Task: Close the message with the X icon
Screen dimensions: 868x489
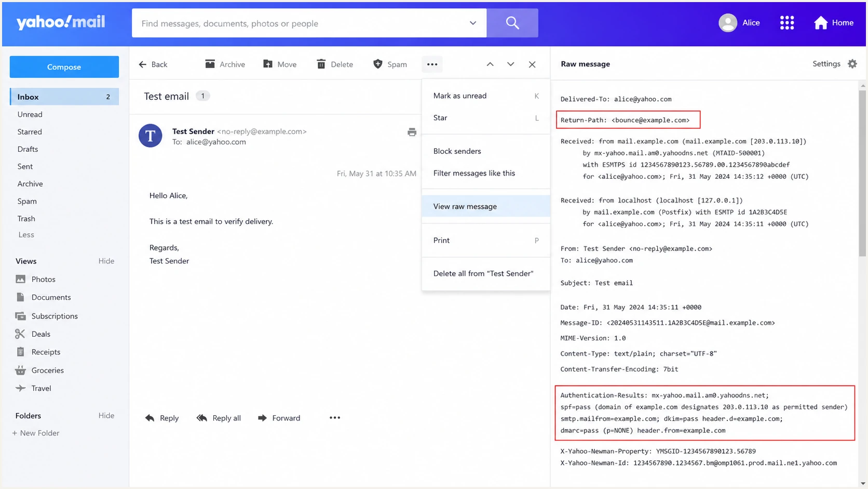Action: (532, 64)
